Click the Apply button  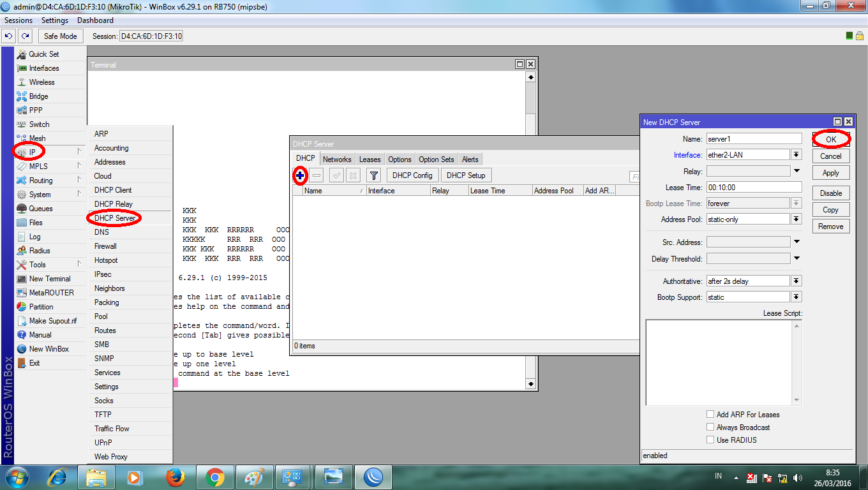831,173
